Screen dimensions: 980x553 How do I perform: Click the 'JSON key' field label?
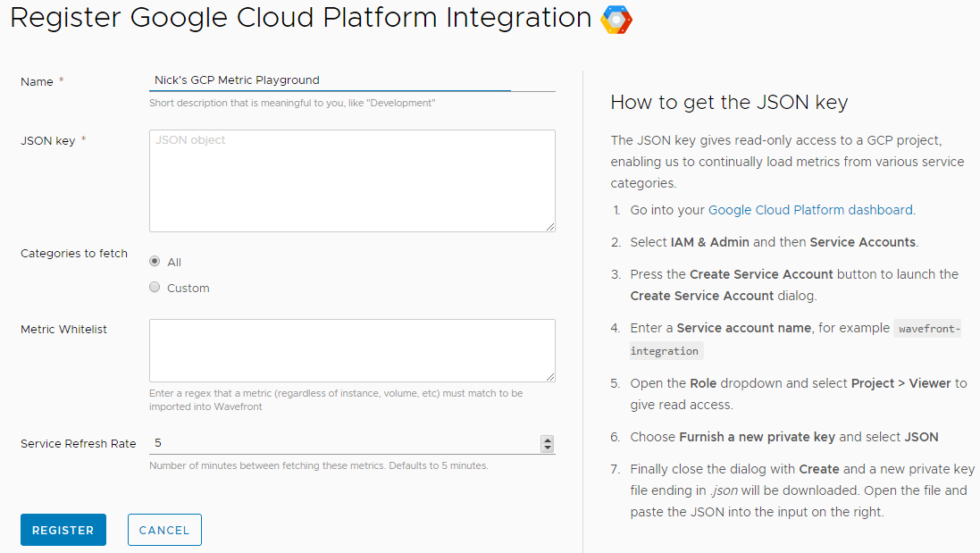48,140
